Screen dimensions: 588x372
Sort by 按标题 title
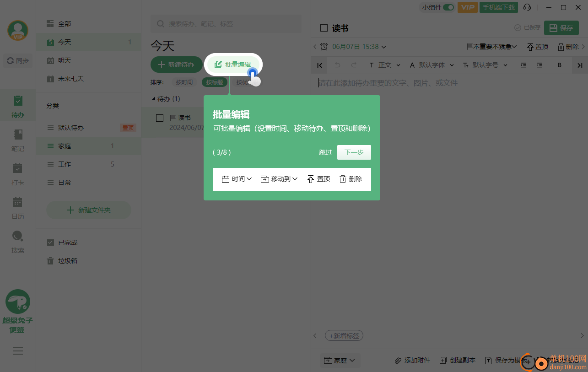[x=215, y=82]
